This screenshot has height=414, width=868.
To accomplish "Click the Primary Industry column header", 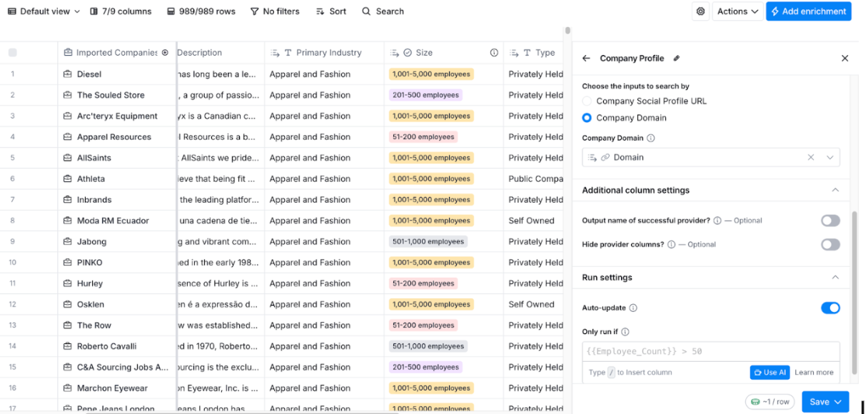I will [x=324, y=53].
